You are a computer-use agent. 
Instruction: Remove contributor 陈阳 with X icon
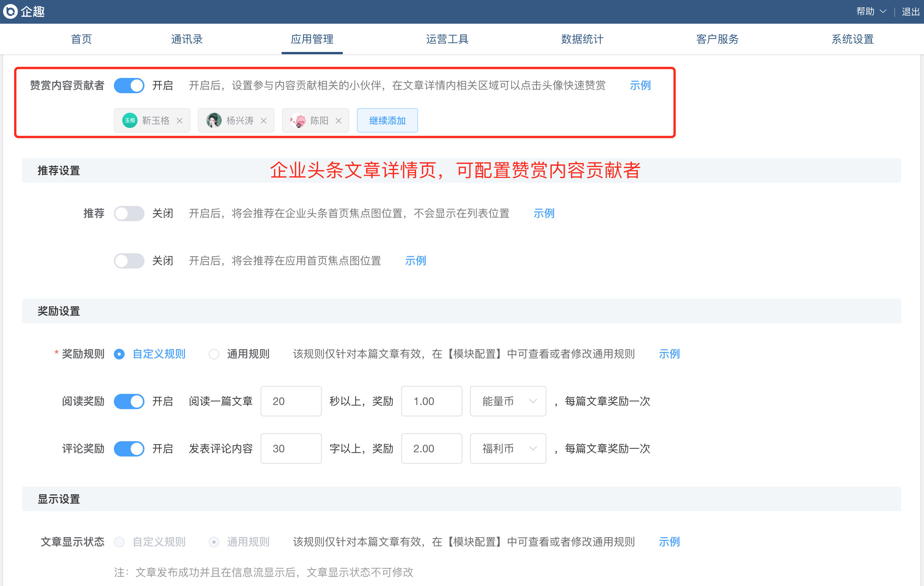(339, 121)
